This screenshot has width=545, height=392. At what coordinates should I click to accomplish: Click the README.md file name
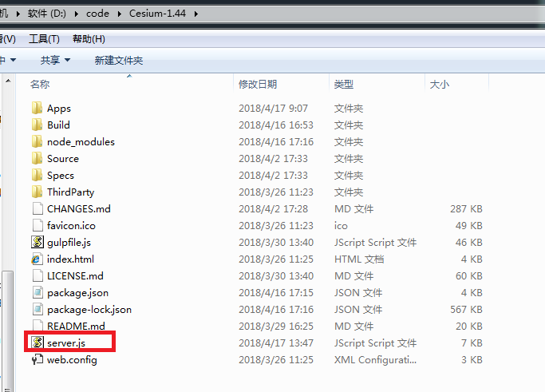pyautogui.click(x=76, y=326)
